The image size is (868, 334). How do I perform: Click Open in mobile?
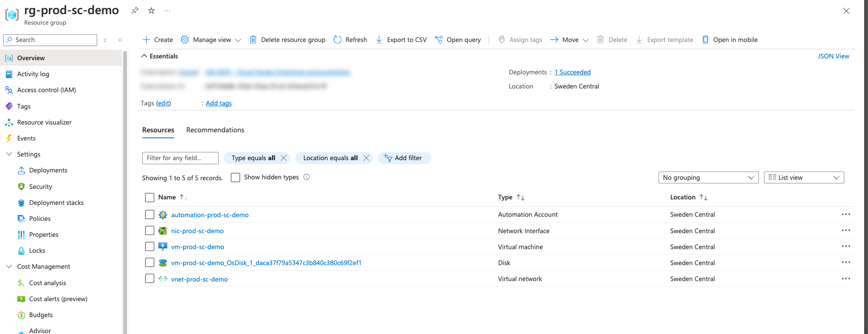click(730, 40)
